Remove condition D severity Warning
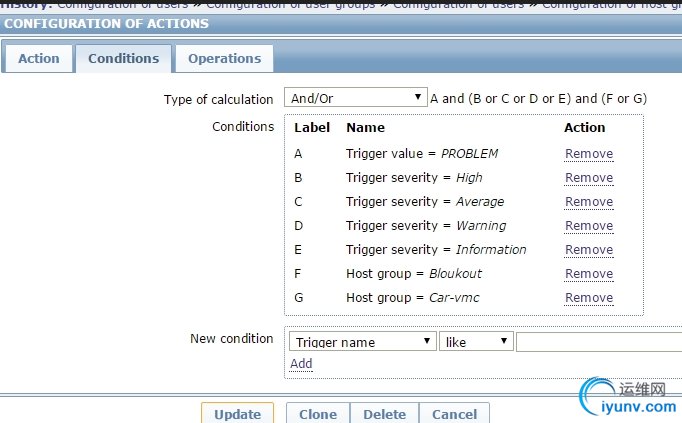 [x=589, y=226]
